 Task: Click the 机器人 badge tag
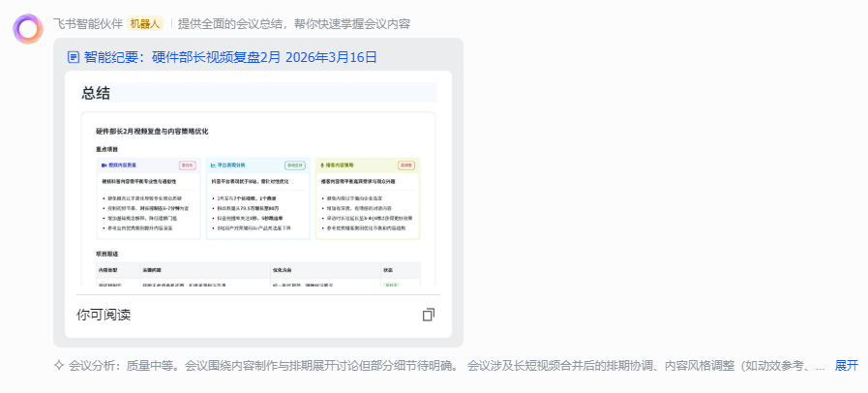(x=146, y=23)
